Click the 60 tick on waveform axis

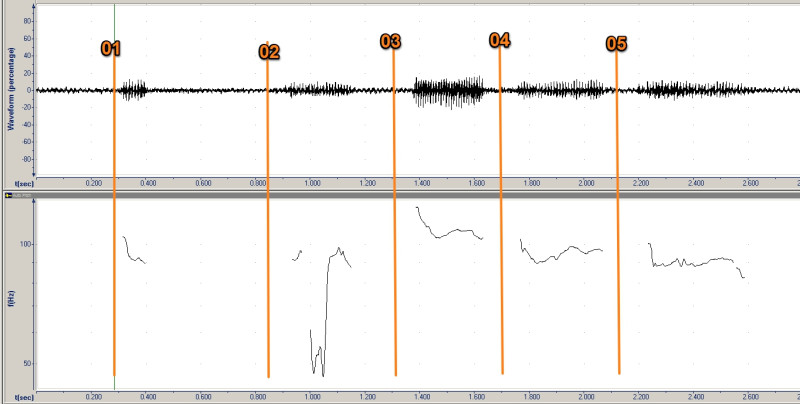[28, 39]
